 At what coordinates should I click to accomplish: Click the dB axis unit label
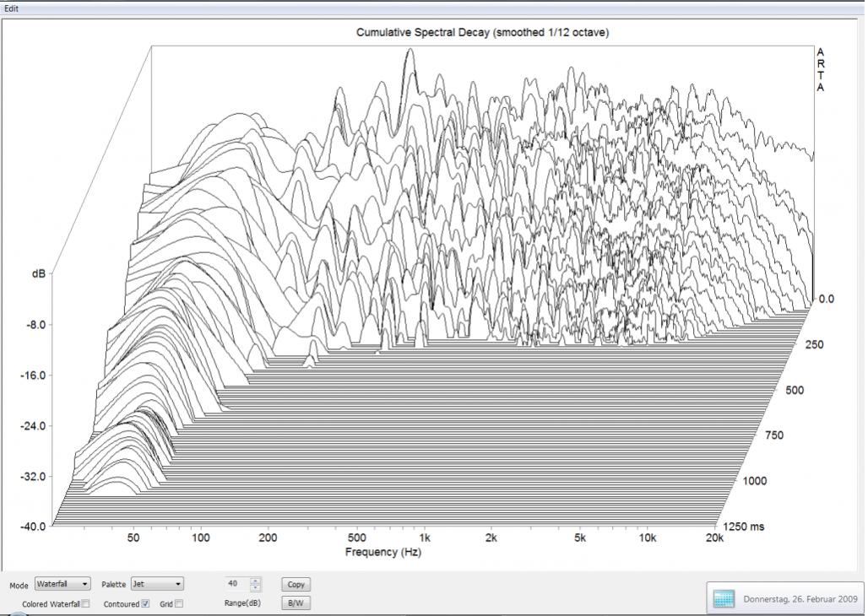point(39,273)
